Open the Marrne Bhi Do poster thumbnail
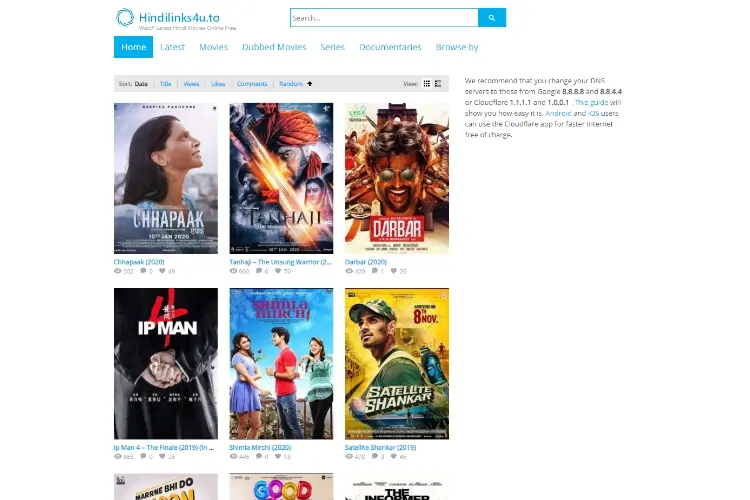750x500 pixels. pyautogui.click(x=166, y=487)
